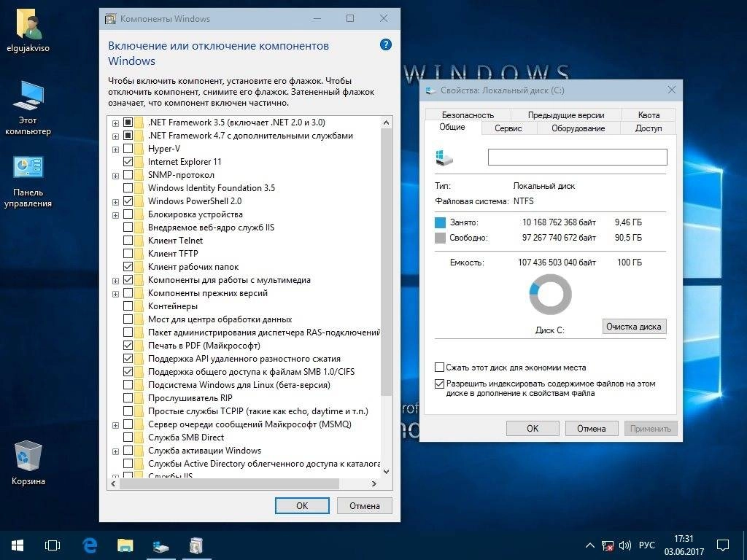The height and width of the screenshot is (560, 747).
Task: Click the Компоненты Windows title bar icon
Action: [x=110, y=19]
